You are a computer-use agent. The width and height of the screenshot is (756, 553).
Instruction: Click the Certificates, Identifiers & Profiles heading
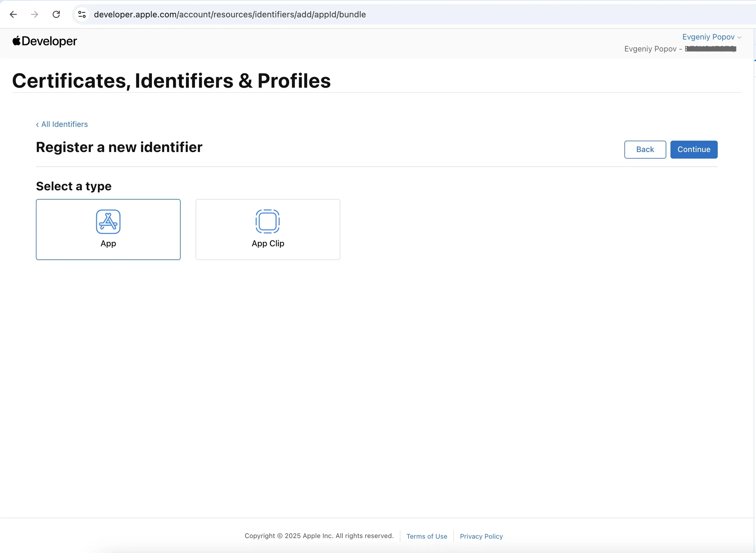coord(171,81)
